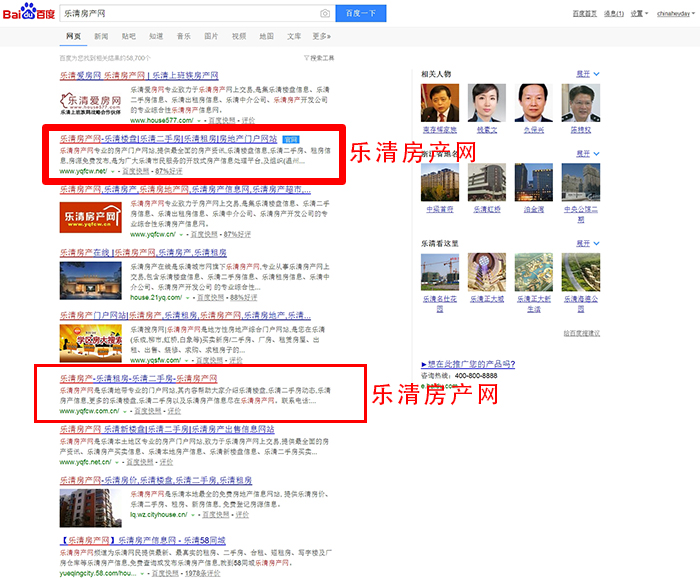The height and width of the screenshot is (578, 700).
Task: Open dropdown arrow next to www.yqsfw.com
Action: point(187,361)
